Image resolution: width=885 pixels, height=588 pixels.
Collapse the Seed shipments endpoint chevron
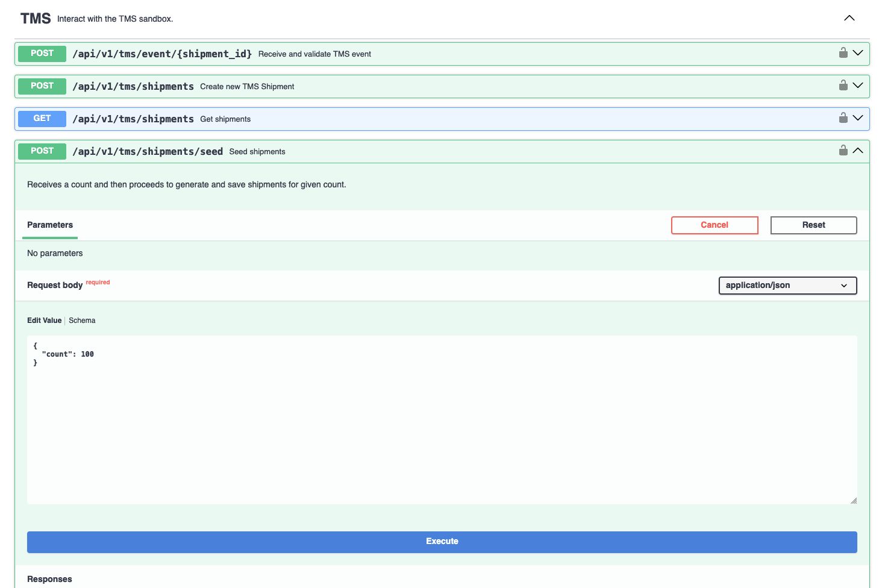tap(858, 151)
